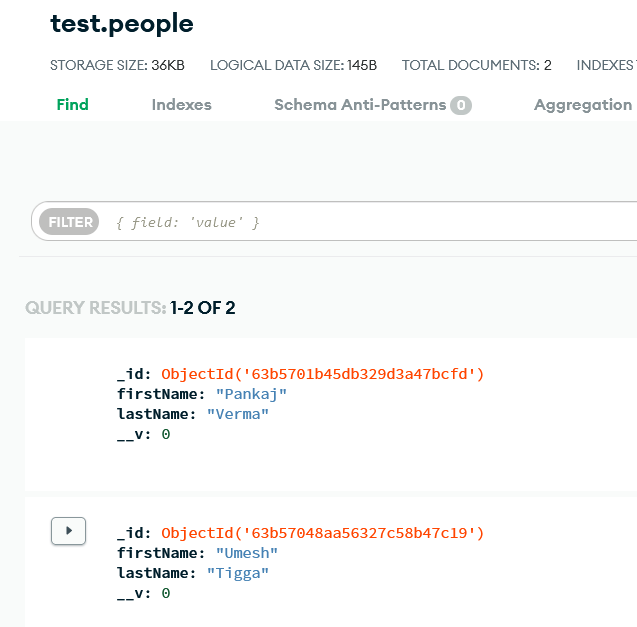The width and height of the screenshot is (637, 627).
Task: Click the test.people collection title
Action: [122, 24]
